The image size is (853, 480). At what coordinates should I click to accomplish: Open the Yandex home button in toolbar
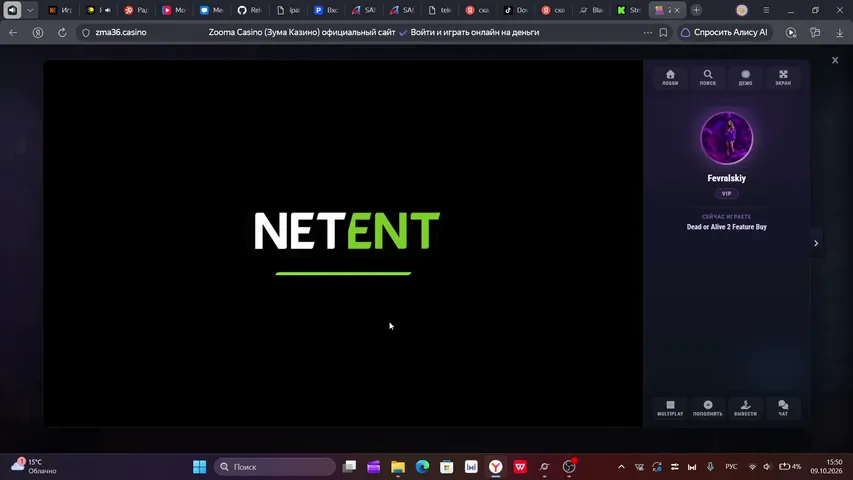[x=38, y=33]
